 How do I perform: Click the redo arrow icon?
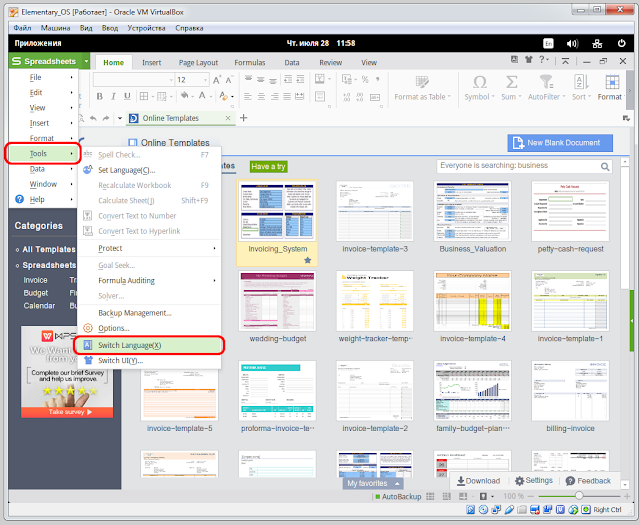106,118
